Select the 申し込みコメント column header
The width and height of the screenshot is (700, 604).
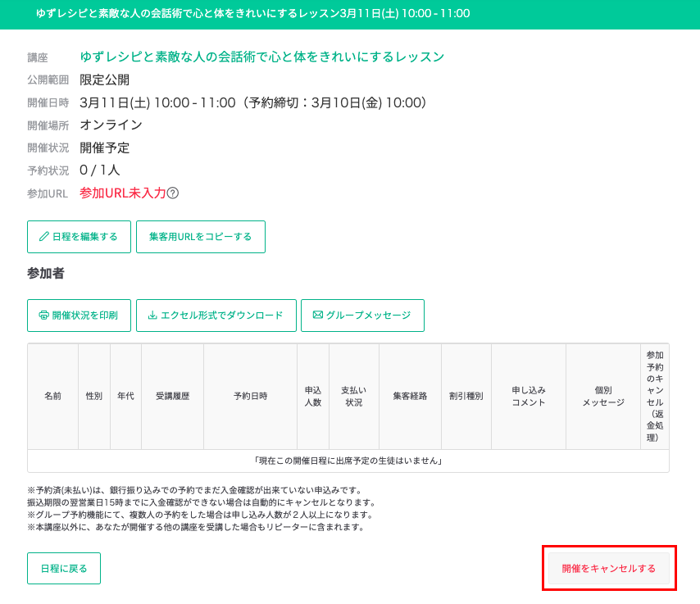point(529,396)
